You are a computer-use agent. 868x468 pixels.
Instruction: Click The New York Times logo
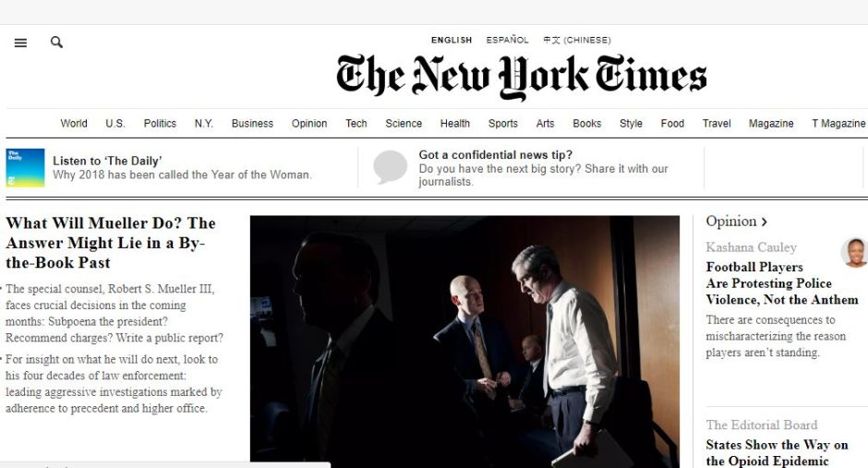(522, 77)
